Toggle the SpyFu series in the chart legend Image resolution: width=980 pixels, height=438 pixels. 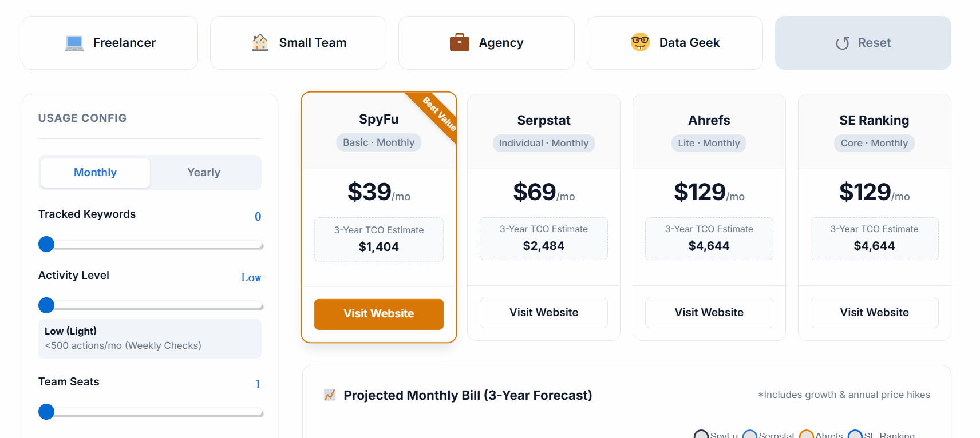(x=717, y=435)
